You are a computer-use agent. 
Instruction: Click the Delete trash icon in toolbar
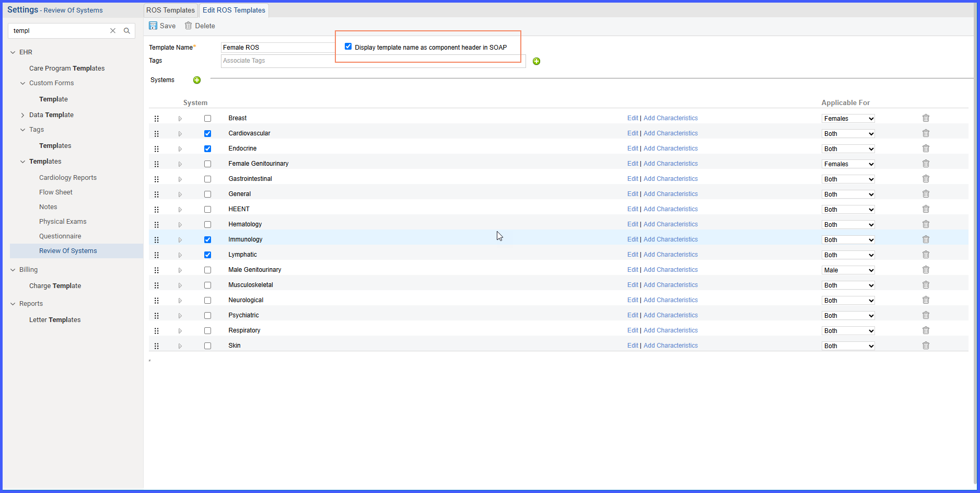coord(188,26)
